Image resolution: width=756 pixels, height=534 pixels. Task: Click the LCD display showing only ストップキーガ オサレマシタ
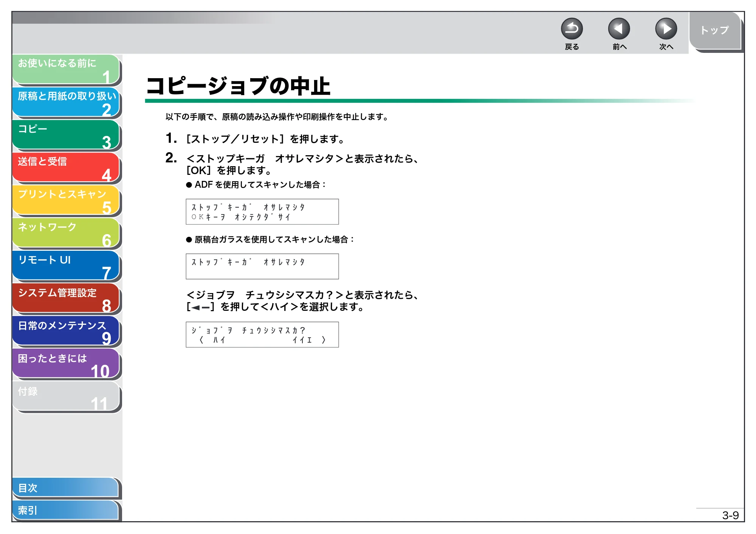(x=262, y=267)
